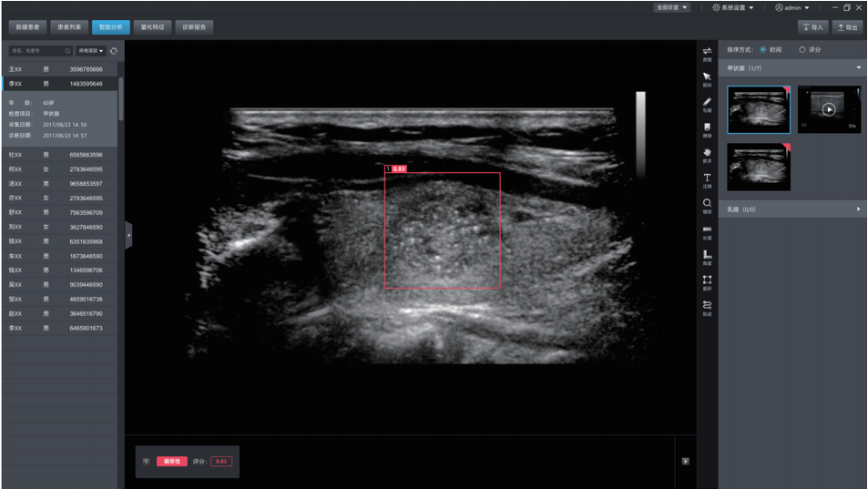Select the text (T) annotation tool
This screenshot has height=489, width=868.
pos(707,178)
